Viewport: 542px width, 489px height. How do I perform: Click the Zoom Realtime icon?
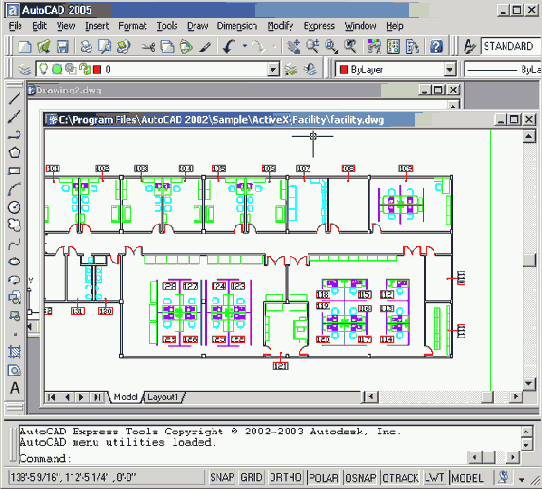(x=313, y=47)
